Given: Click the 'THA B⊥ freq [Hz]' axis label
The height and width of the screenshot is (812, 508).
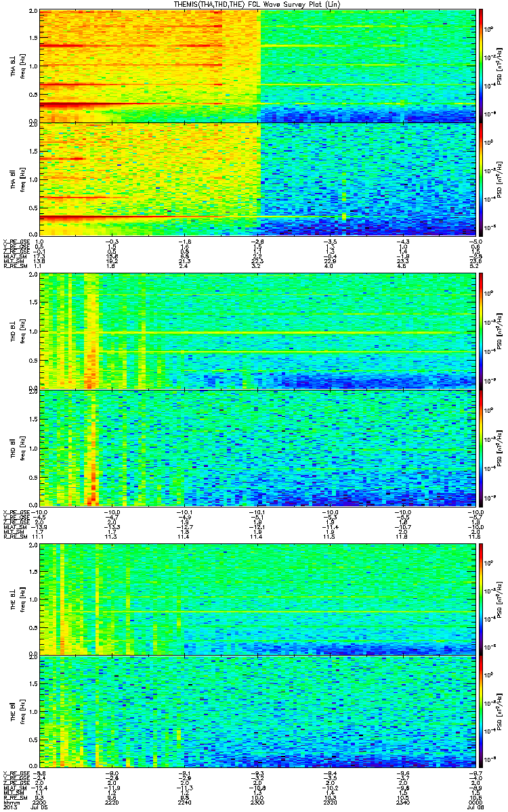Looking at the screenshot, I should pyautogui.click(x=18, y=66).
